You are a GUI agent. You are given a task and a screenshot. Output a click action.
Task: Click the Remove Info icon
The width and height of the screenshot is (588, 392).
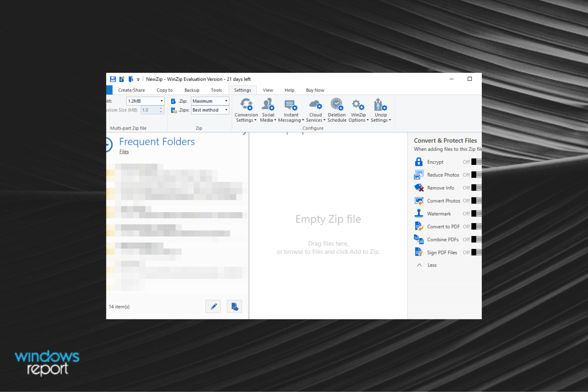coord(419,187)
